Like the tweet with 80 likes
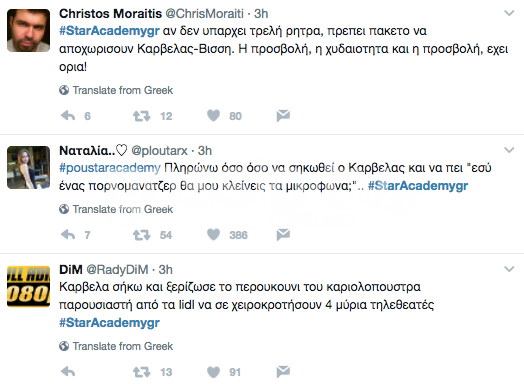Image resolution: width=524 pixels, height=384 pixels. tap(213, 116)
